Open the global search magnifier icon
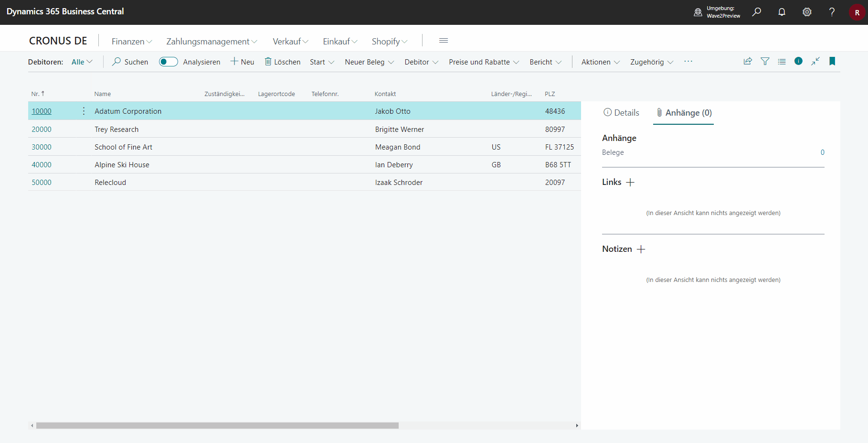Screen dimensions: 868x443 757,12
